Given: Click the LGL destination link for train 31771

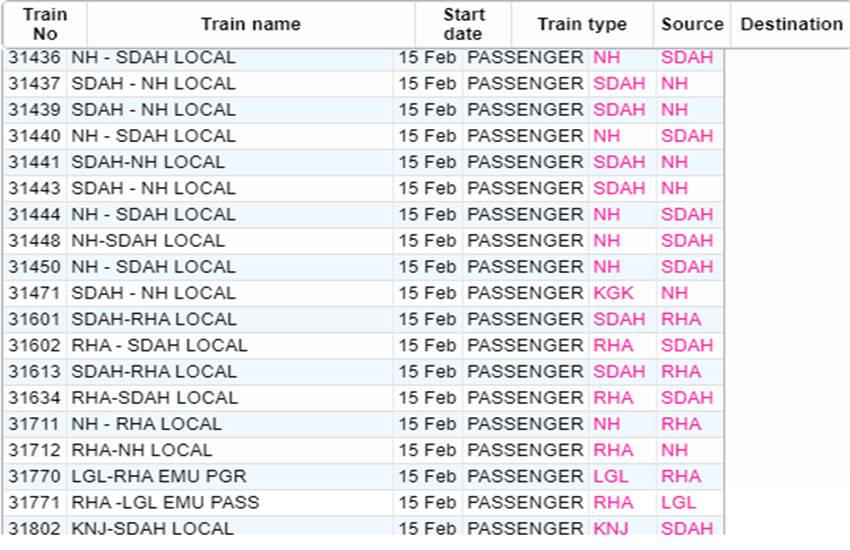Looking at the screenshot, I should [678, 502].
